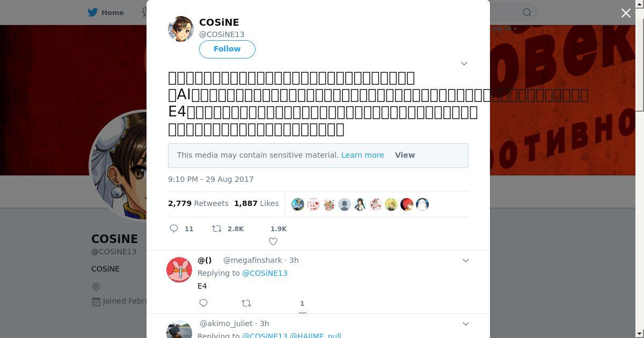Viewport: 644px width, 338px height.
Task: Open options chevron on akimo_juliet's reply
Action: point(465,324)
